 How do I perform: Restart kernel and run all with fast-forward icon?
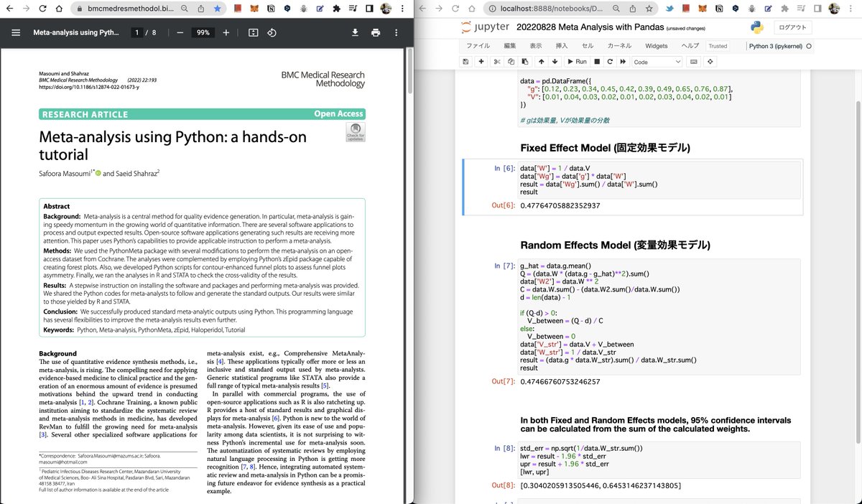622,62
